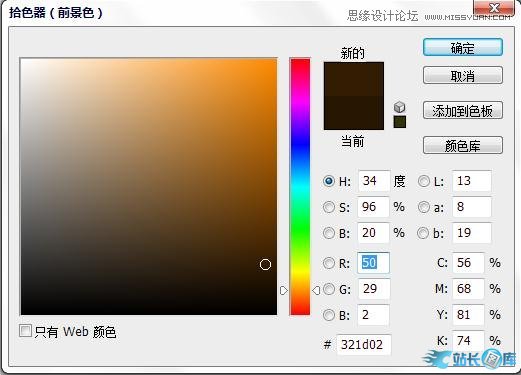
Task: Click the L field showing 13
Action: pyautogui.click(x=471, y=181)
